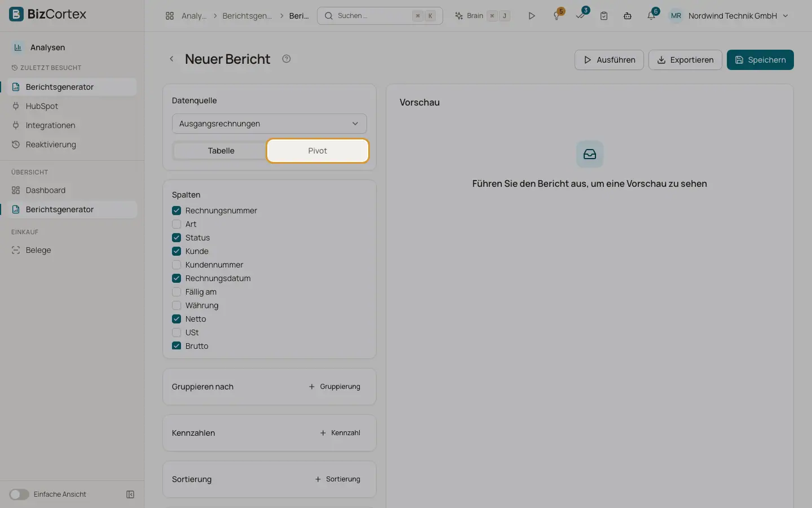
Task: Click the inbox icon in the Vorschau panel
Action: 590,154
